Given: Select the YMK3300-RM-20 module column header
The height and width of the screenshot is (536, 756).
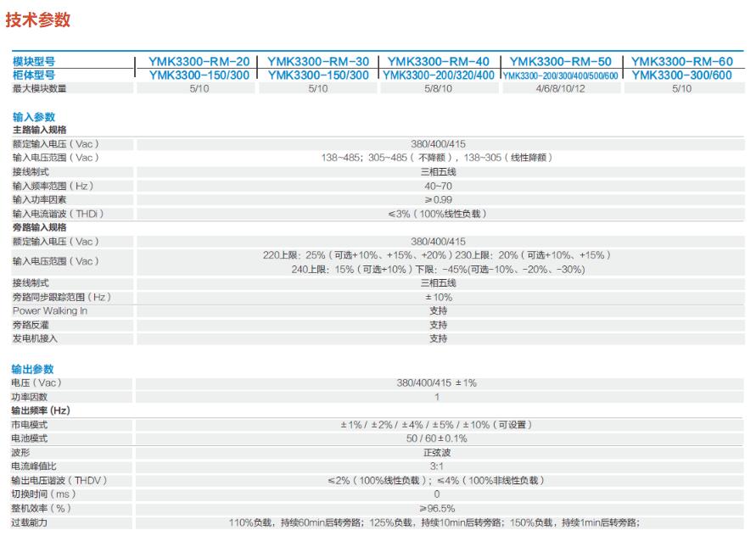Looking at the screenshot, I should coord(199,62).
